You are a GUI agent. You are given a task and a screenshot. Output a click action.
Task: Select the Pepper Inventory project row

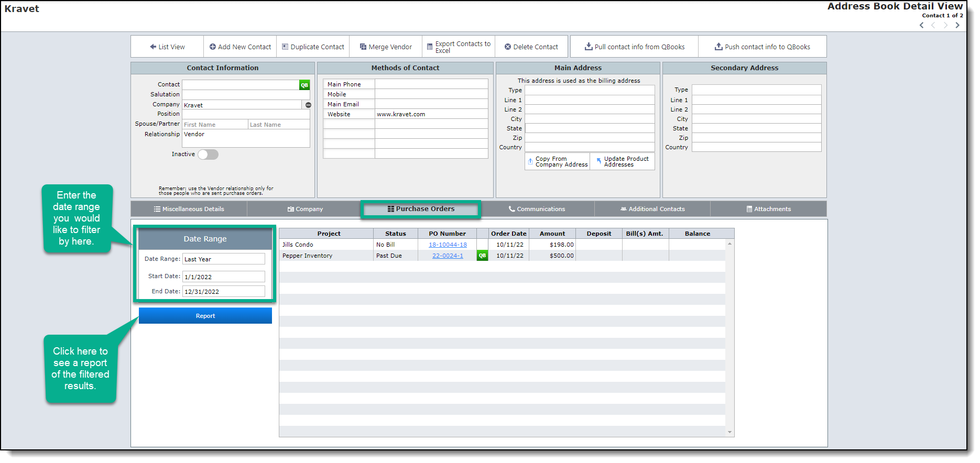click(502, 256)
